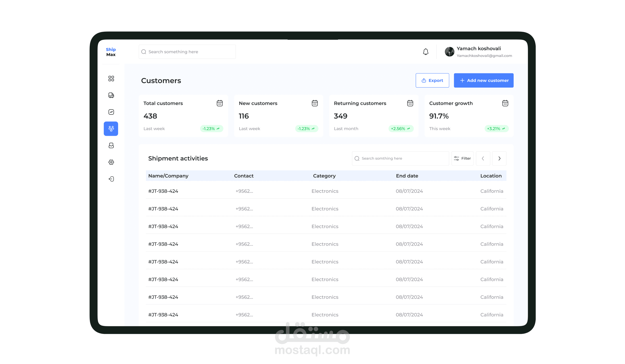This screenshot has height=364, width=625.
Task: Click Add new customer button
Action: (483, 80)
